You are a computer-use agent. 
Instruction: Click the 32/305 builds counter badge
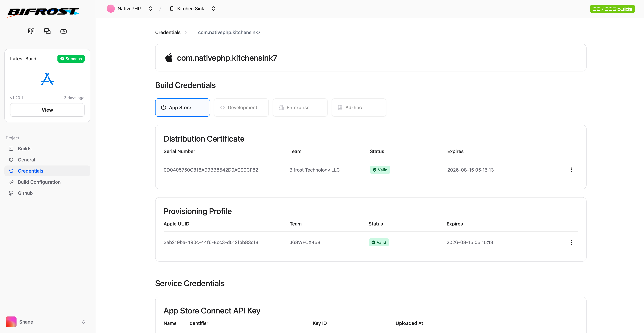612,9
